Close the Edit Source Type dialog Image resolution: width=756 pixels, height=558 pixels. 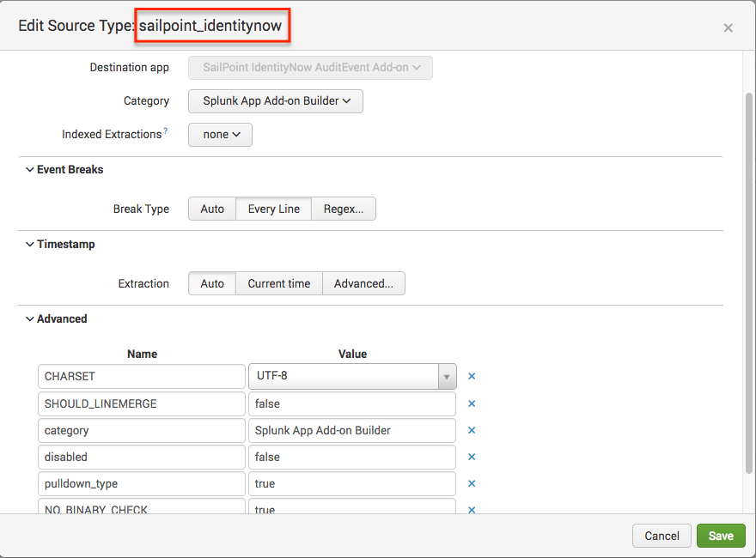[x=728, y=27]
